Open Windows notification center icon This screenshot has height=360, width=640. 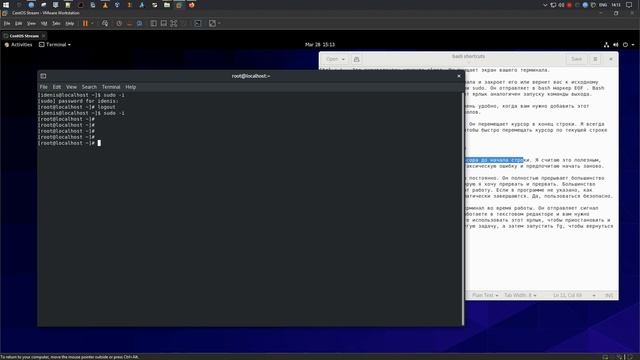(629, 5)
